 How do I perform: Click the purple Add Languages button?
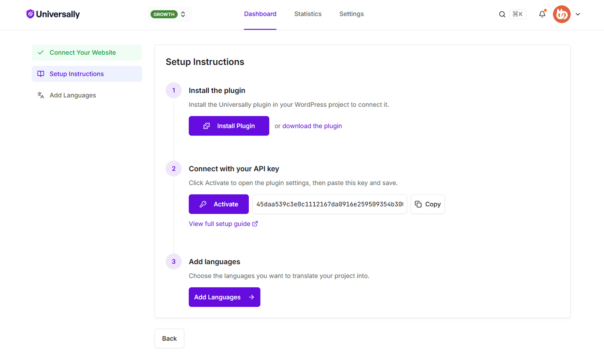(x=224, y=297)
